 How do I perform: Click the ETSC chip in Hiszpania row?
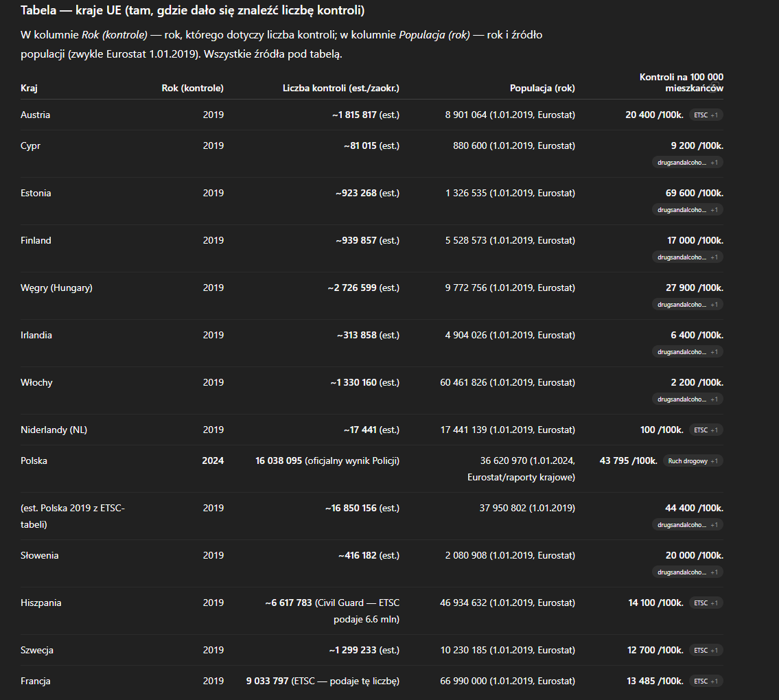coord(706,603)
